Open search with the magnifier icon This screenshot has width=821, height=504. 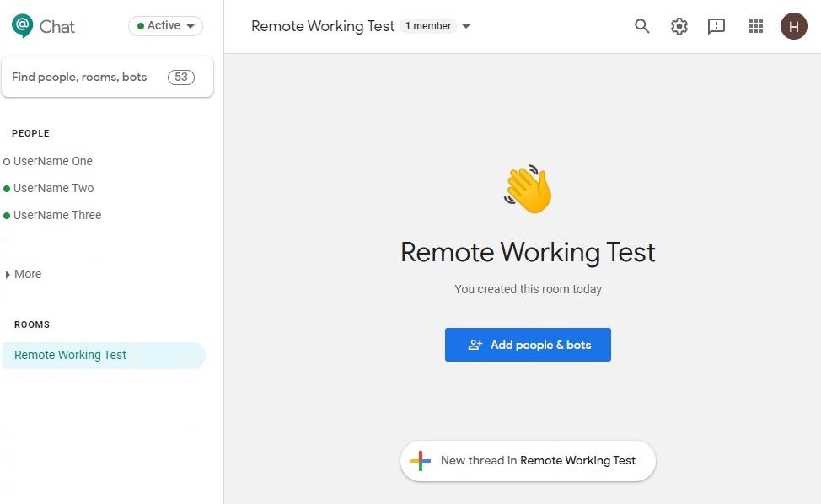click(642, 25)
